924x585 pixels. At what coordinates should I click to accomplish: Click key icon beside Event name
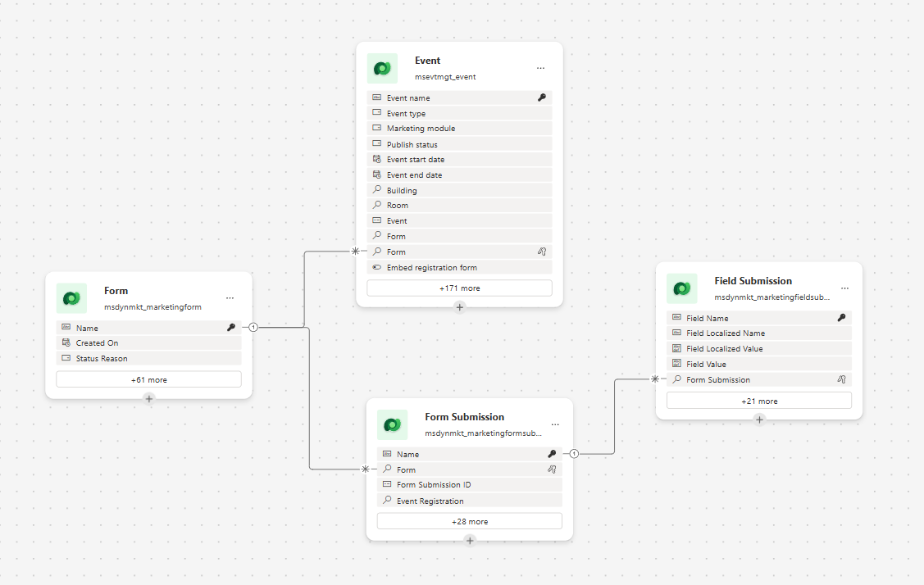coord(542,97)
